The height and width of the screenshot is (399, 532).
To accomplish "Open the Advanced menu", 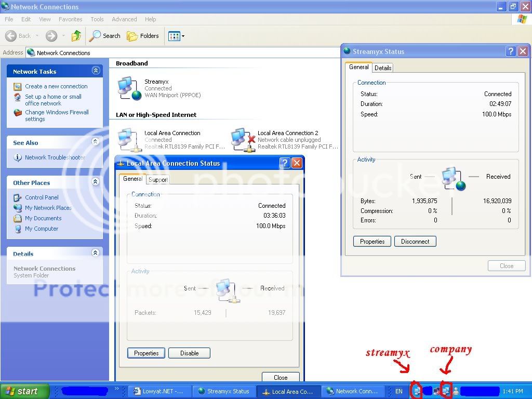I will pos(124,19).
